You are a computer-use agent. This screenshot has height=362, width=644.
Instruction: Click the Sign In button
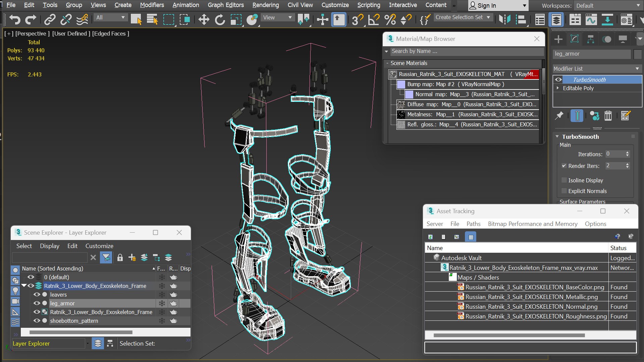tap(498, 6)
